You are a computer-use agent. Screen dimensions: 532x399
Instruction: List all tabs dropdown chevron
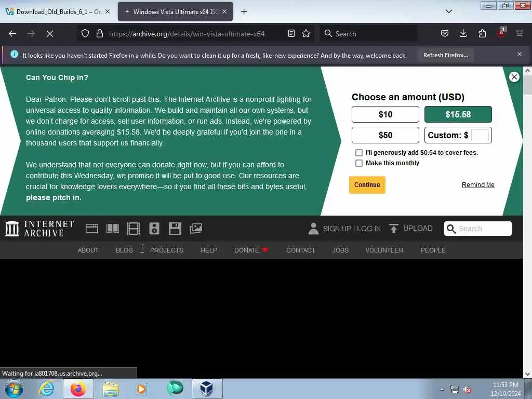(x=448, y=11)
